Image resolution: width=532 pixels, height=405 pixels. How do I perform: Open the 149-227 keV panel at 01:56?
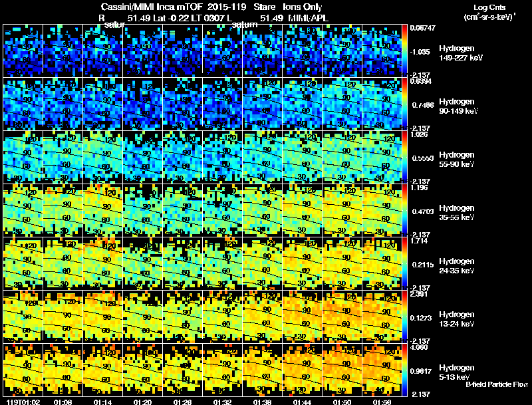382,51
